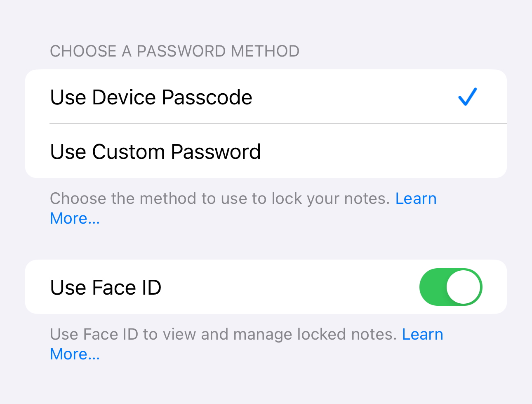
Task: Click the Use Face ID label text
Action: [106, 288]
